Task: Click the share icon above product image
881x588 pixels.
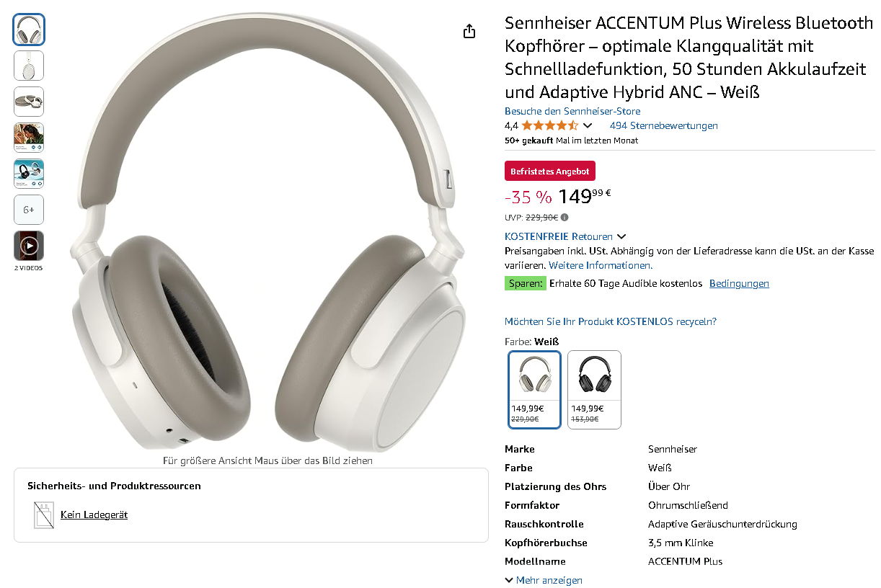Action: point(469,32)
